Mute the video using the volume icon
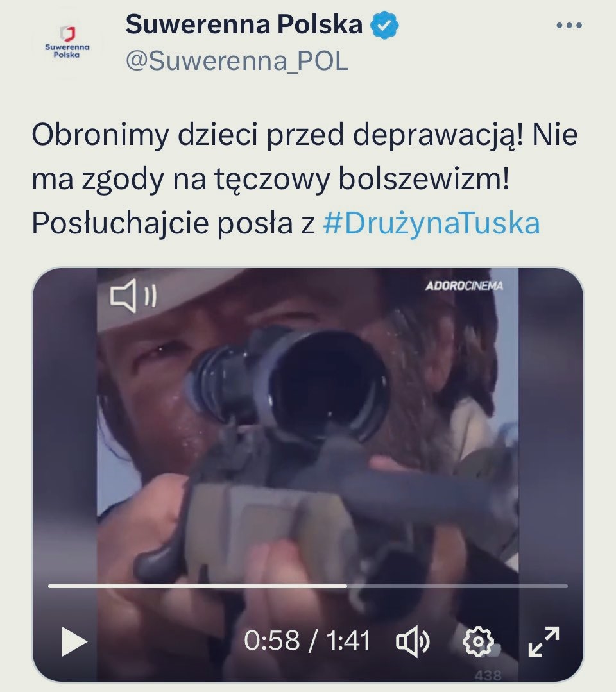 pyautogui.click(x=413, y=641)
